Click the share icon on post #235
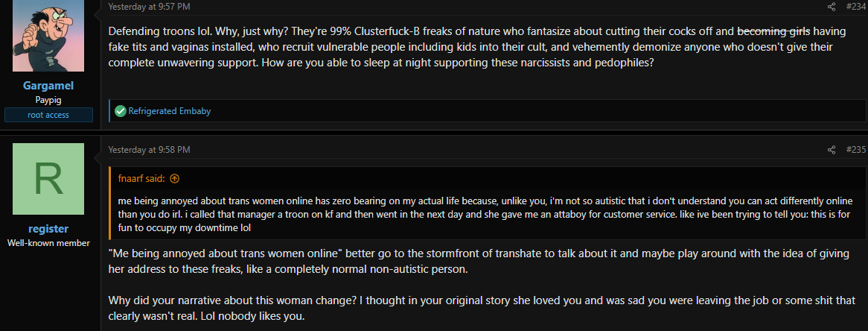This screenshot has width=868, height=331. point(832,150)
